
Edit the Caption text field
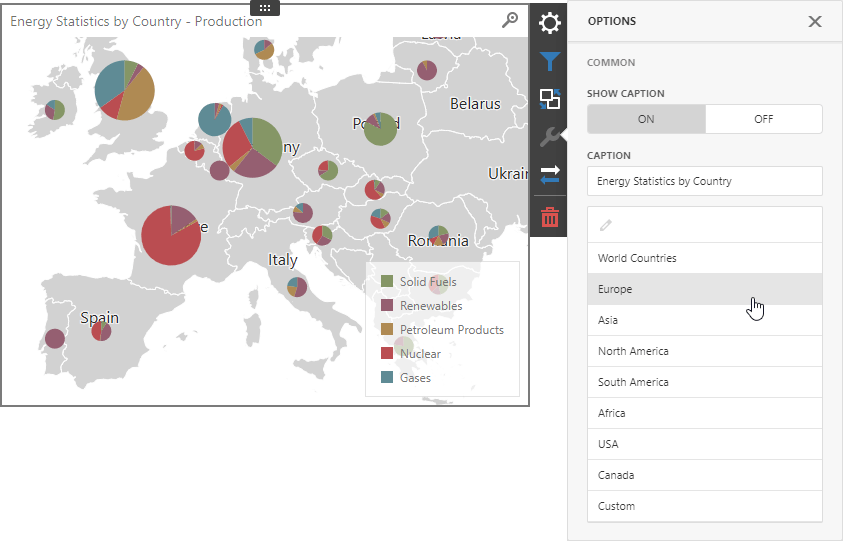point(704,181)
